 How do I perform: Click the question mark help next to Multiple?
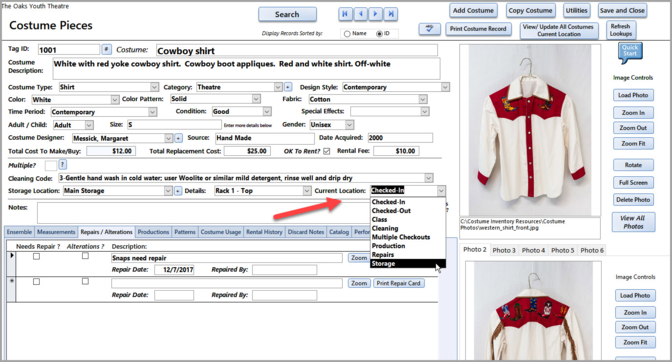pyautogui.click(x=62, y=165)
